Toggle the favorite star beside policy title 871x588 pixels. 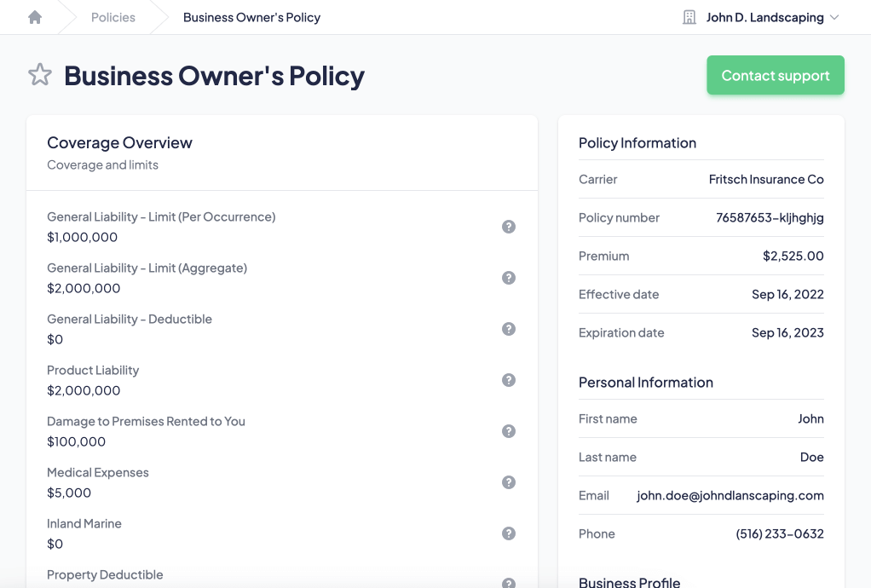pos(40,75)
